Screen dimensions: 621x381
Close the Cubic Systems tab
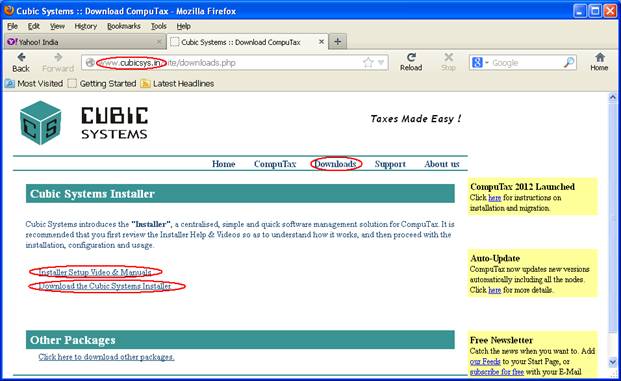[x=321, y=42]
